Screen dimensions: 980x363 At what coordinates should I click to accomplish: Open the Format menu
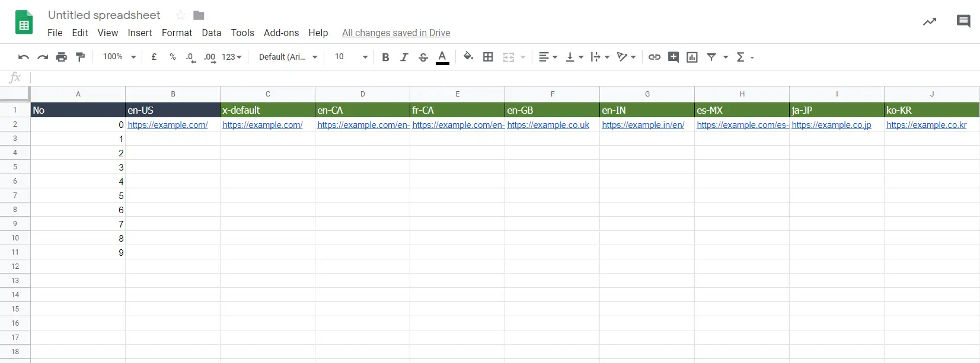[177, 33]
